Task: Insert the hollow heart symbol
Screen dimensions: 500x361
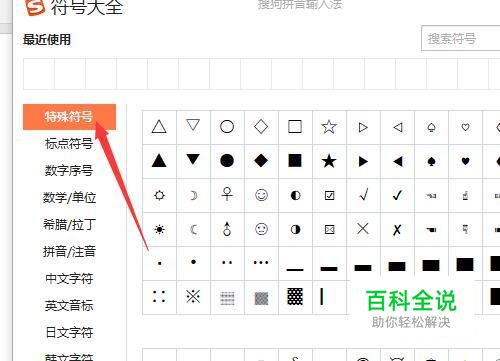Action: point(465,127)
